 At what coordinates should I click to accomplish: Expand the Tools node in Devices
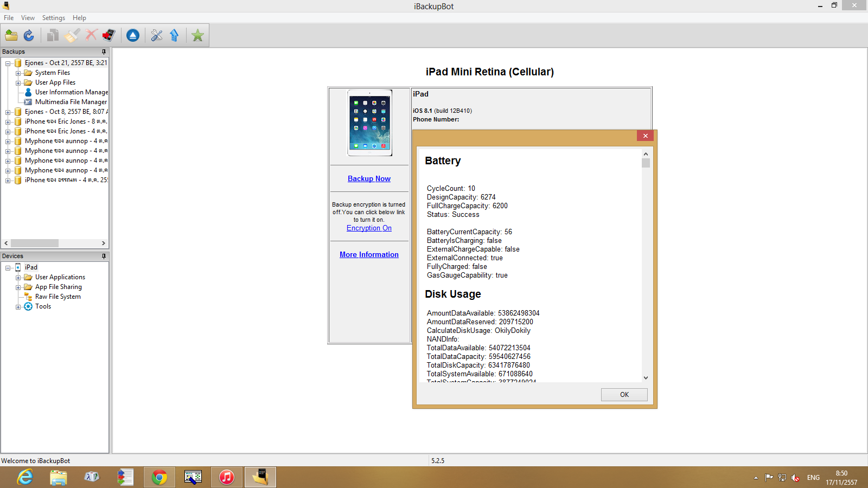18,307
